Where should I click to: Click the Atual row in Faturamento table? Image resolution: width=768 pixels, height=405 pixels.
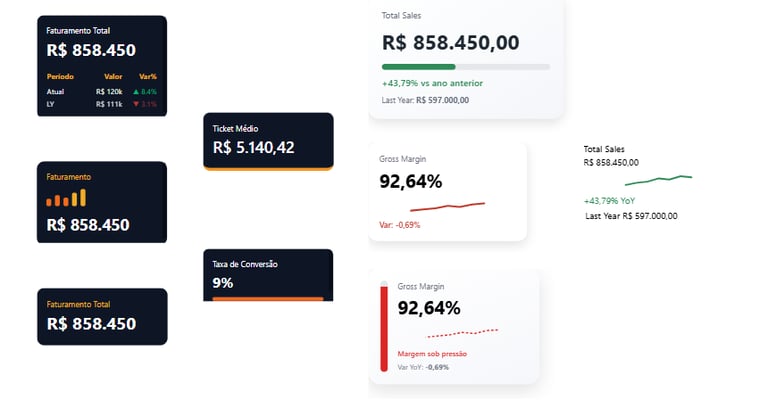pyautogui.click(x=56, y=91)
